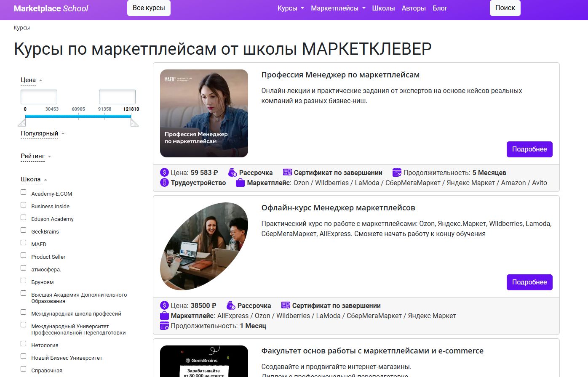Click Подробнее for Профессия Менеджер по маркетплейсам
This screenshot has height=377, width=588.
tap(529, 149)
